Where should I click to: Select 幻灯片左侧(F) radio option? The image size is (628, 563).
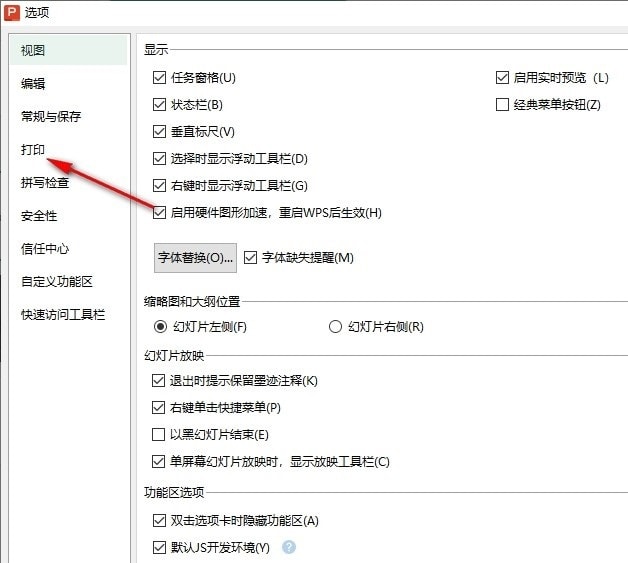pyautogui.click(x=160, y=327)
